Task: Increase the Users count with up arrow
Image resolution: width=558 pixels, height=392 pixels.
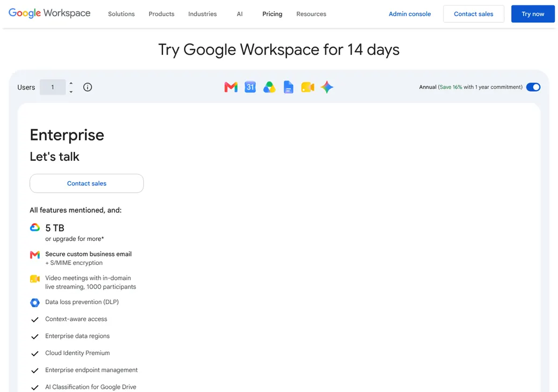Action: coord(71,83)
